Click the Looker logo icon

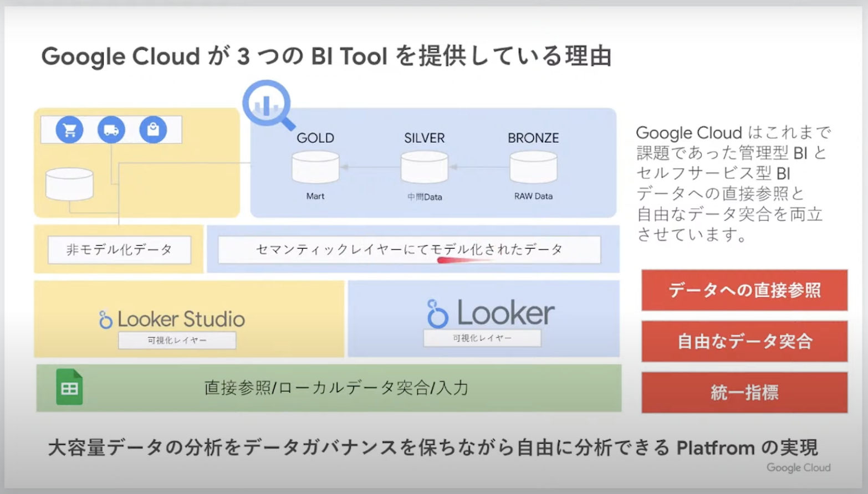437,313
